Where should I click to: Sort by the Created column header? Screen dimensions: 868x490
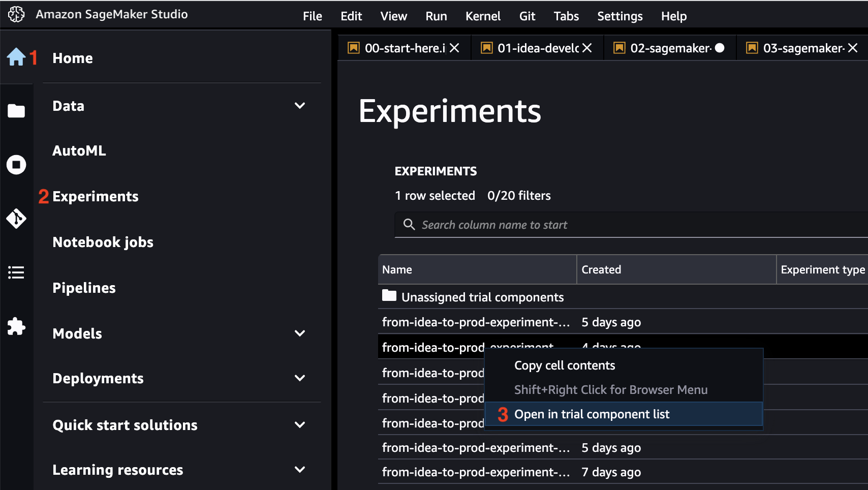(x=676, y=269)
